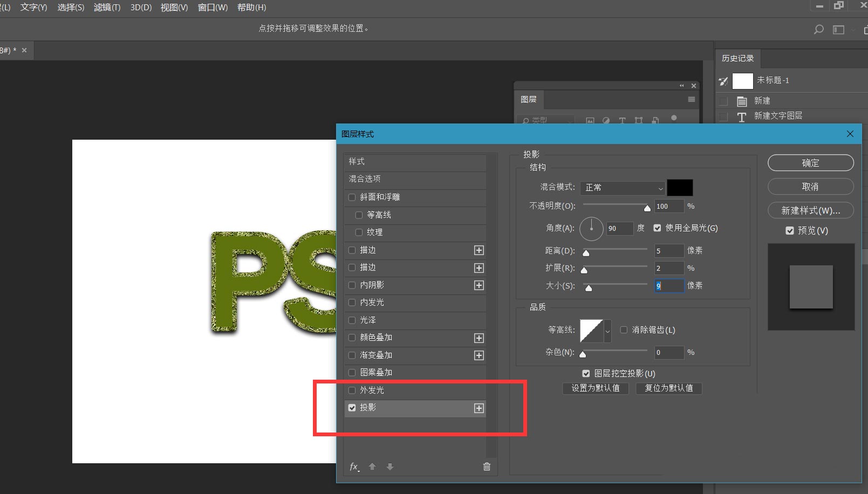Filter layers by adjustment layer icon
868x494 pixels.
[x=606, y=121]
